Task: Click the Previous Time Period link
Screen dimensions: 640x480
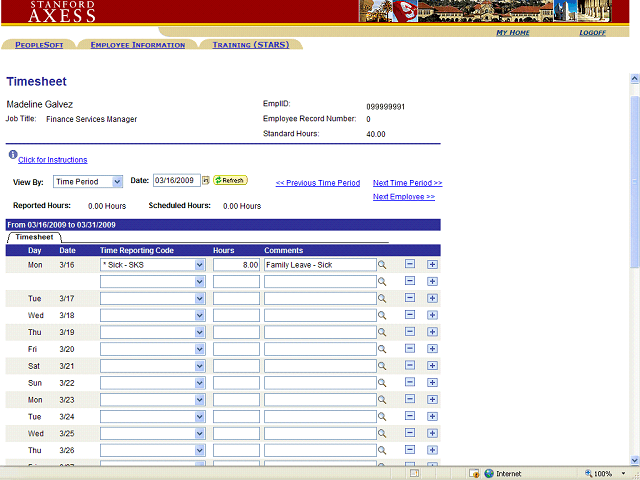Action: [x=317, y=183]
